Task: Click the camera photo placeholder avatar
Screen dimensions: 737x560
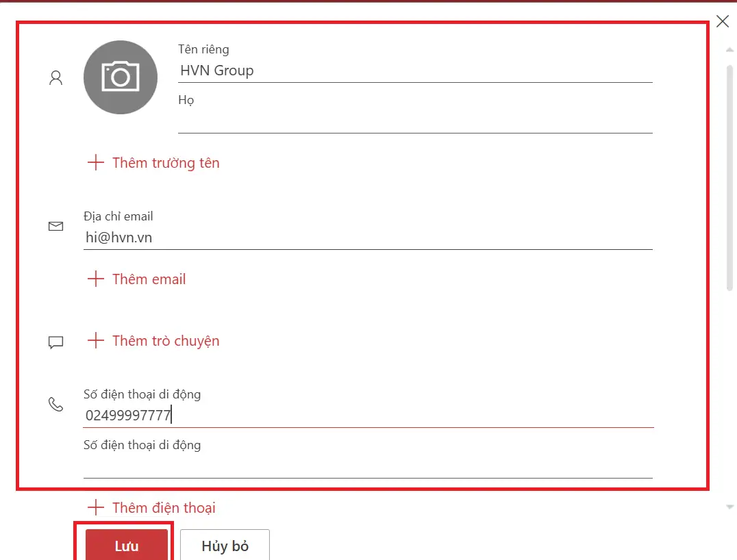Action: pyautogui.click(x=121, y=77)
